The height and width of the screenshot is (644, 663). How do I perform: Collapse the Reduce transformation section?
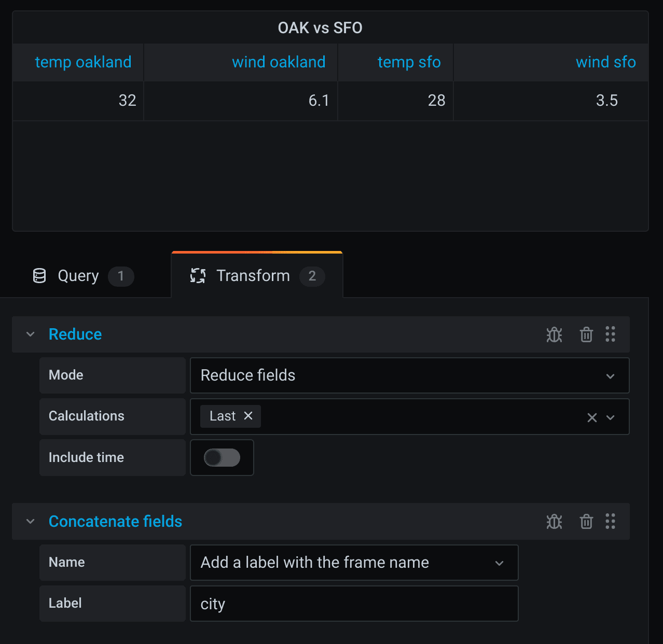pos(31,334)
